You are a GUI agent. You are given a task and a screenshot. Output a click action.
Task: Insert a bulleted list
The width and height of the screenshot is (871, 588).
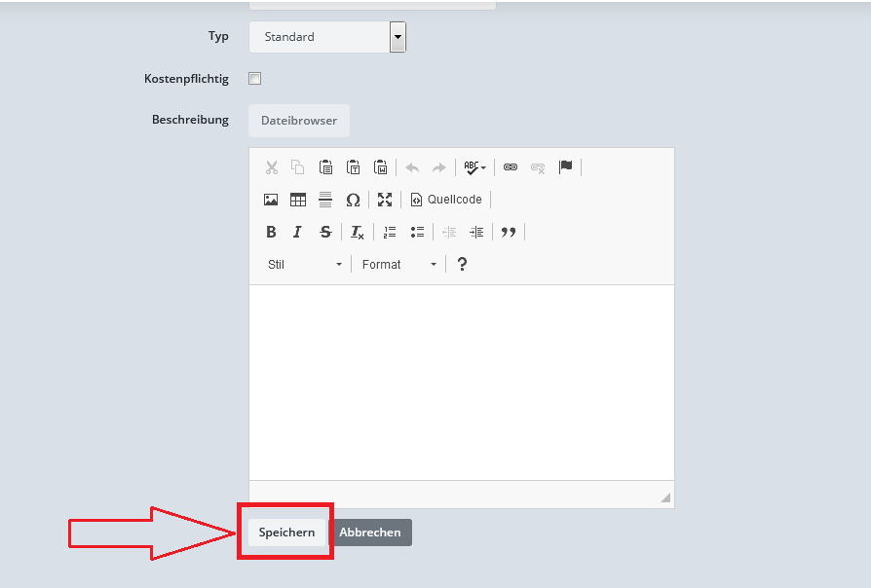417,232
